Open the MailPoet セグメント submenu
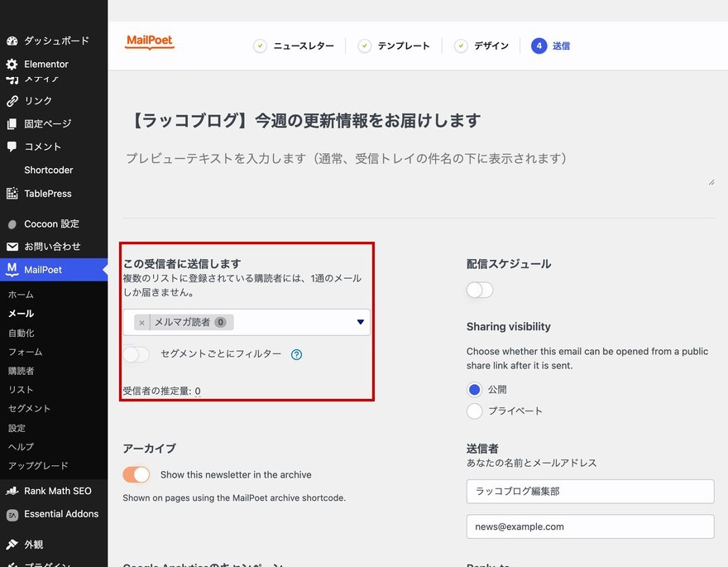Viewport: 728px width, 567px height. (x=29, y=409)
